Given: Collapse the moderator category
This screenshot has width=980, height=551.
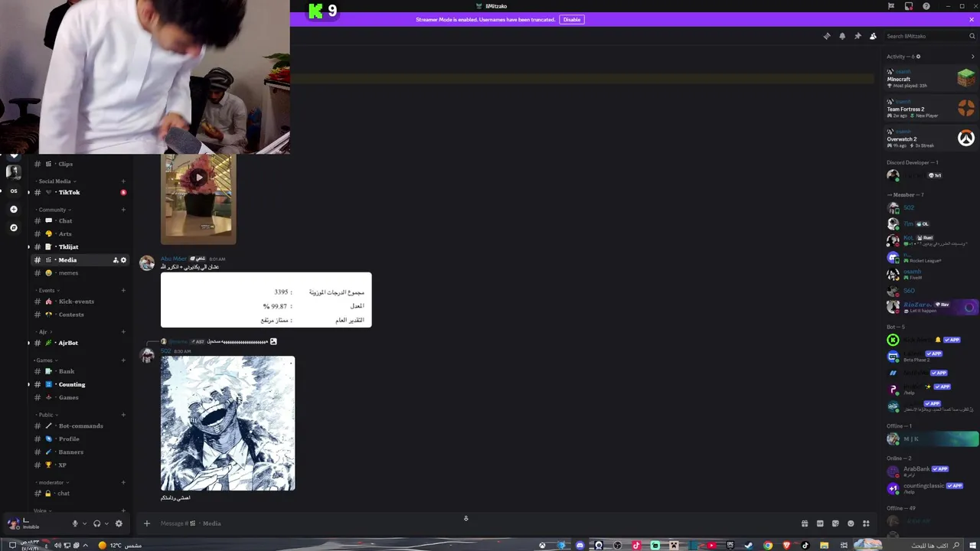Looking at the screenshot, I should [53, 482].
